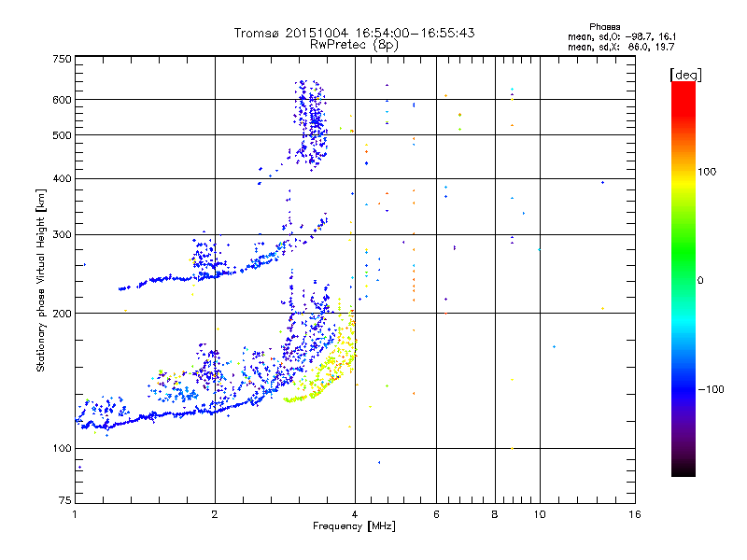Click the '[deg]' unit label above the colour bar
The image size is (747, 560).
click(x=685, y=75)
